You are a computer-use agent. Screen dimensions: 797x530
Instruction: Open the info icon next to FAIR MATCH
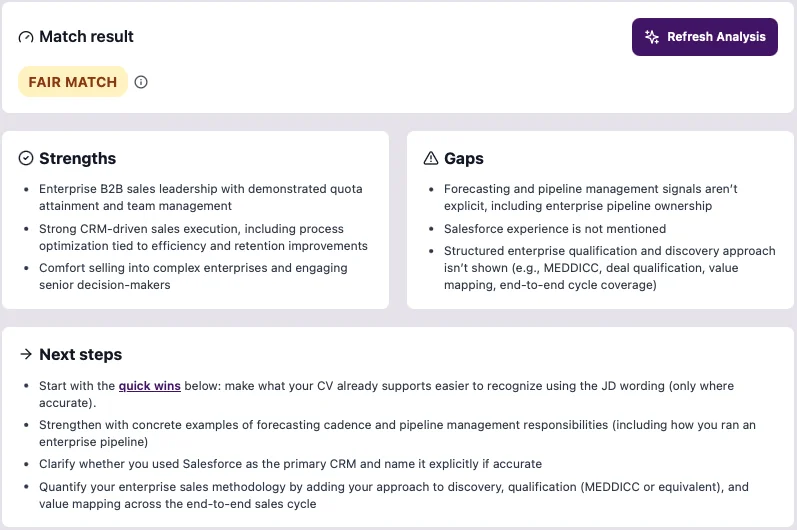pos(141,82)
